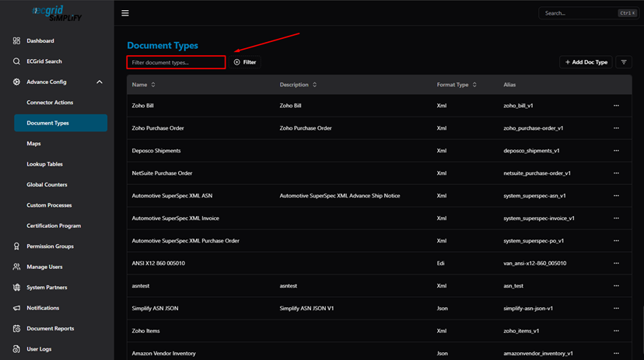Viewport: 644px width, 360px height.
Task: Sort table by Name column
Action: pyautogui.click(x=143, y=85)
